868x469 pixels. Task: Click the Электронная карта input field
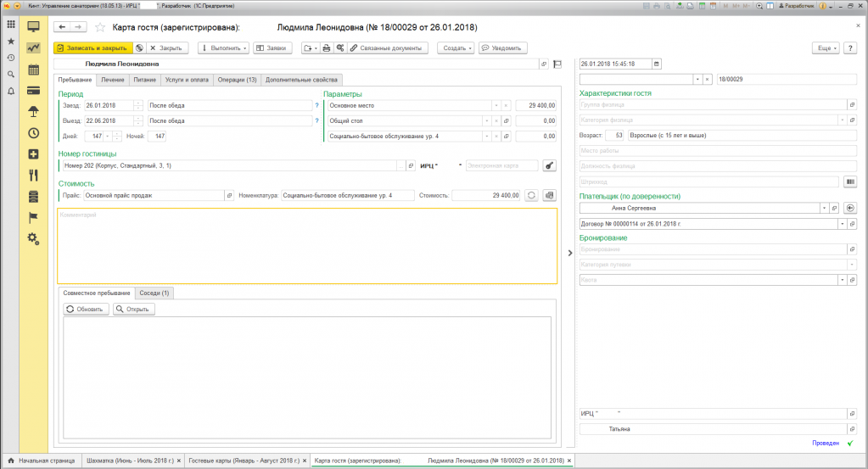click(501, 165)
